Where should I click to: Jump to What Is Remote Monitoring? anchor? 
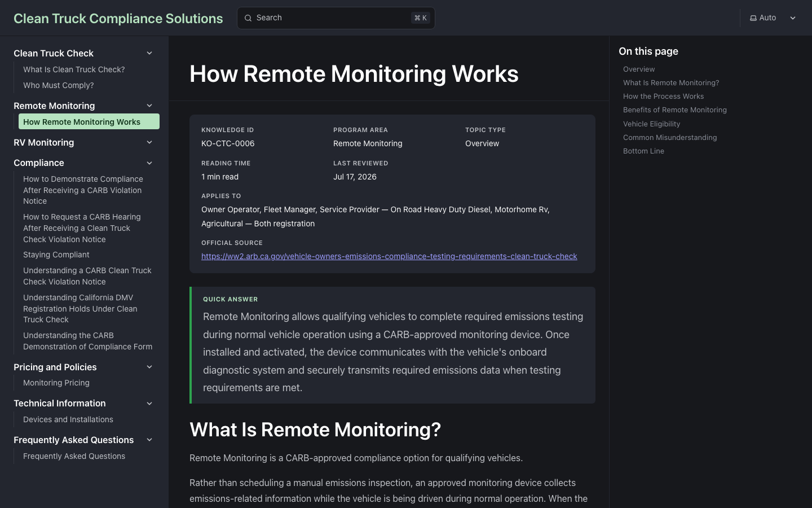671,82
